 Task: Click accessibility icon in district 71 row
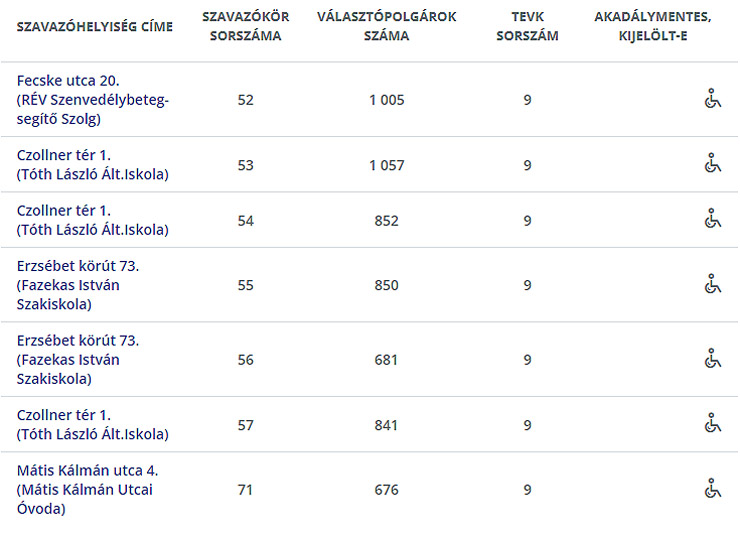click(712, 489)
